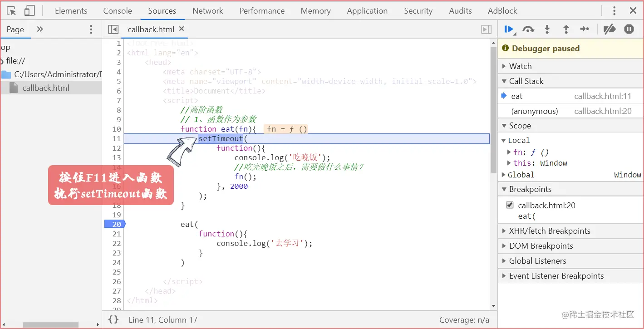Open the Application tab

[367, 11]
